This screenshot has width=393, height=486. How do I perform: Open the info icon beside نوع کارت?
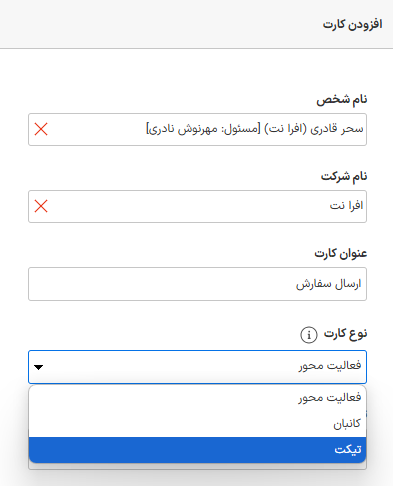pos(309,335)
